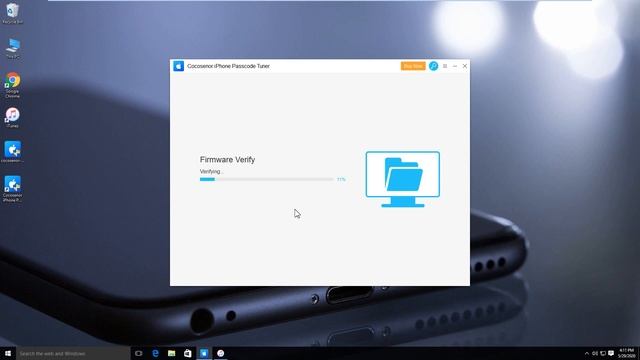Image resolution: width=640 pixels, height=360 pixels.
Task: Click the Cocosenor app logo in title bar
Action: click(178, 66)
